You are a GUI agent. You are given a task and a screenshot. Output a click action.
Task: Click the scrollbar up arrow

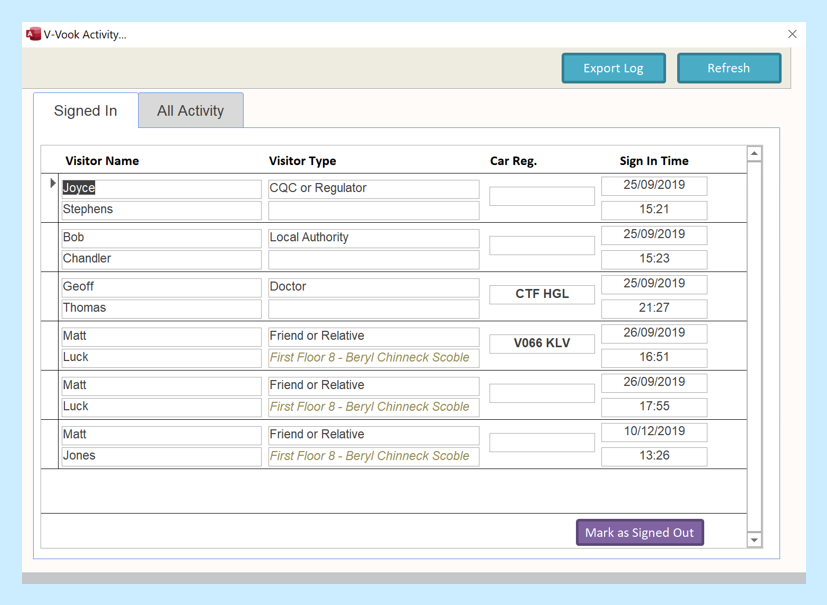(754, 153)
